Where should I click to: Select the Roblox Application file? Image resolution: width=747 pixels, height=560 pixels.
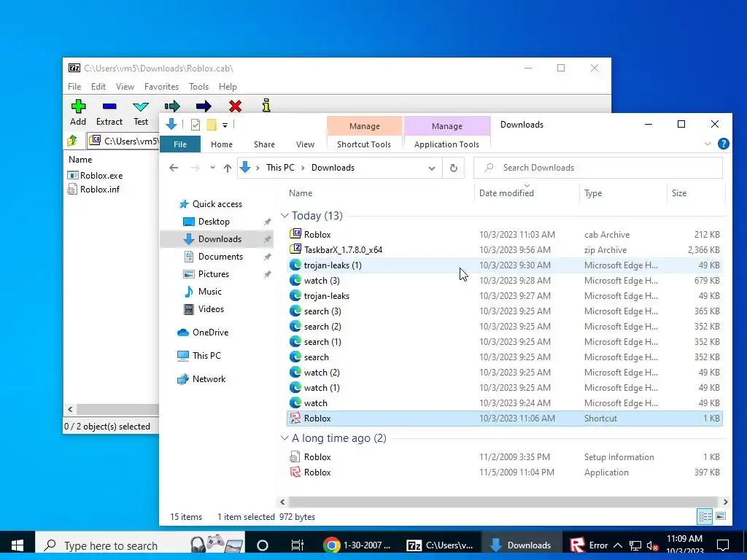click(505, 472)
